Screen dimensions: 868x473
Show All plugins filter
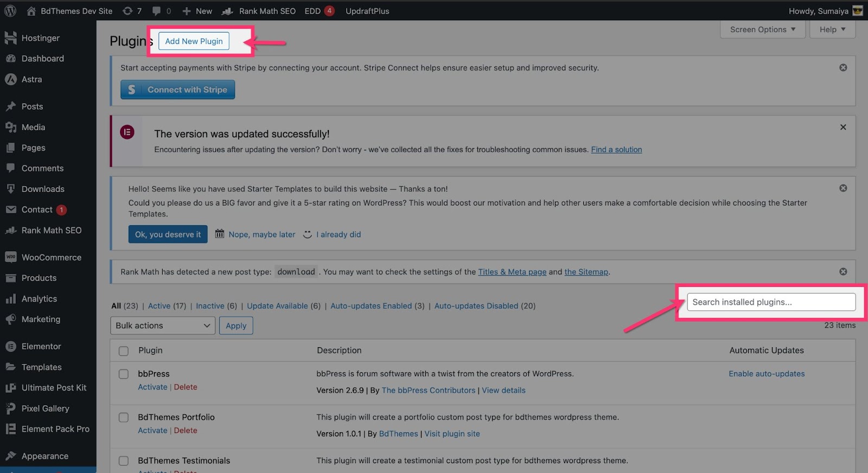pyautogui.click(x=116, y=306)
